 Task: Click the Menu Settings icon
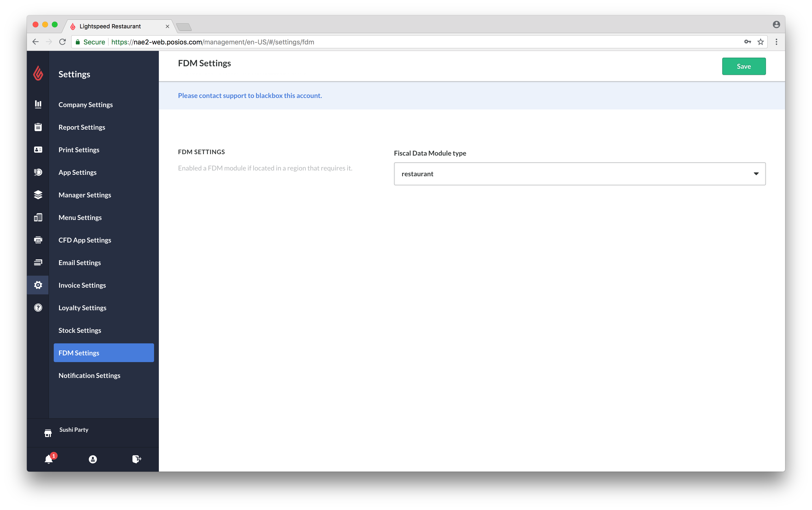click(39, 217)
